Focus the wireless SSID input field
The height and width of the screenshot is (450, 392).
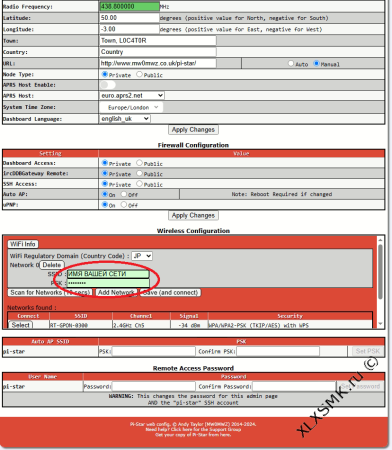coord(108,274)
